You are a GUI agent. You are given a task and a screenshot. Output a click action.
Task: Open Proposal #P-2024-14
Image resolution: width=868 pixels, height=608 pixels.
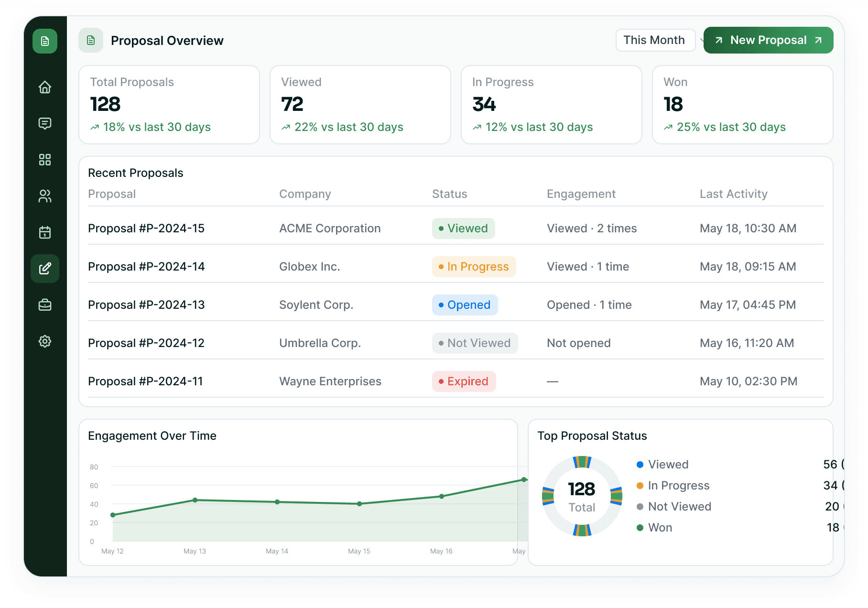[x=146, y=267]
